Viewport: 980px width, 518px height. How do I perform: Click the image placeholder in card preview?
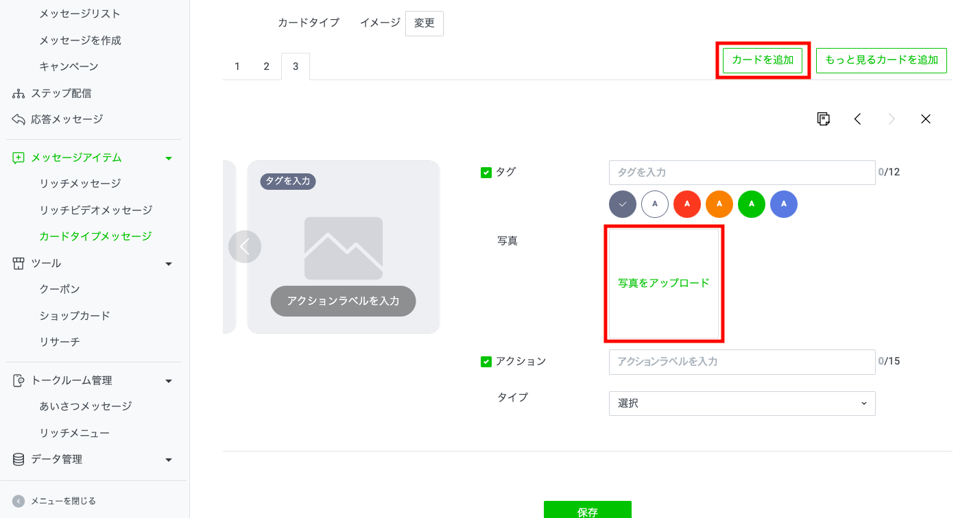344,248
